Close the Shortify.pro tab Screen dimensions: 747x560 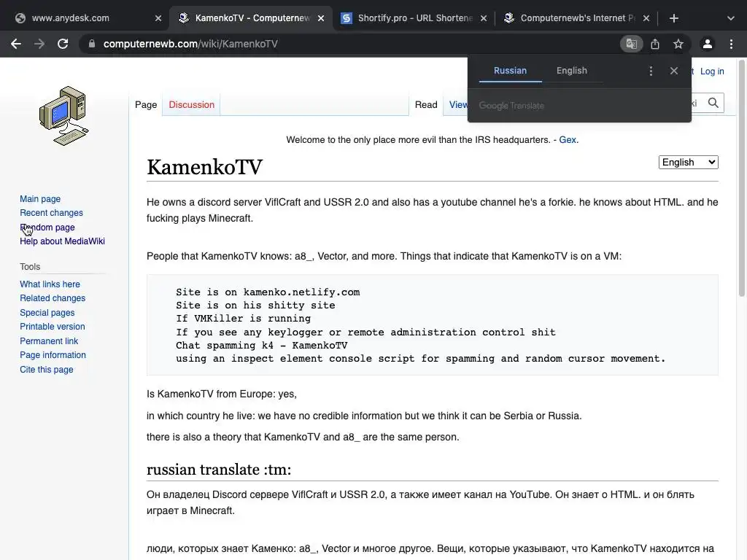click(484, 18)
